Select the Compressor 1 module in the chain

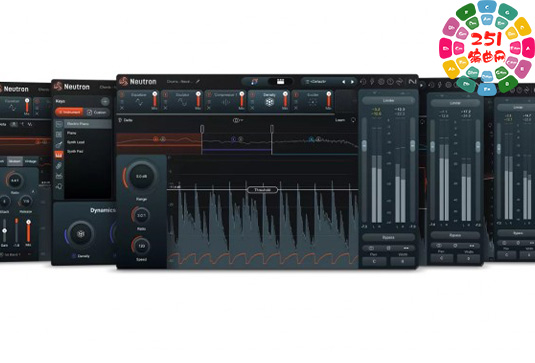(226, 101)
